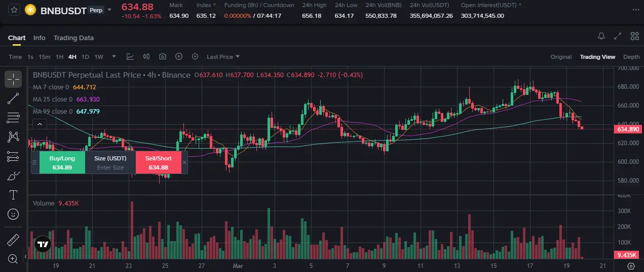The width and height of the screenshot is (644, 272).
Task: Switch to the Time line chart view
Action: pos(15,57)
